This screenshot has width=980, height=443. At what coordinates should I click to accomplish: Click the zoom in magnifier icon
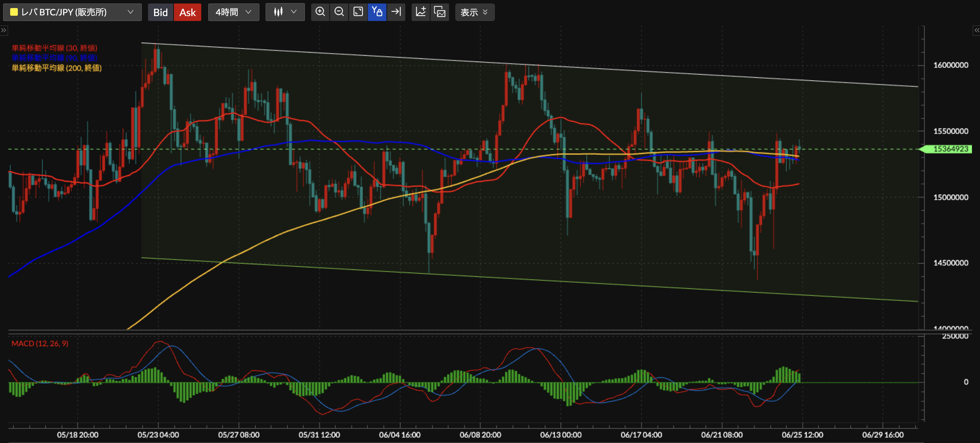(x=320, y=12)
